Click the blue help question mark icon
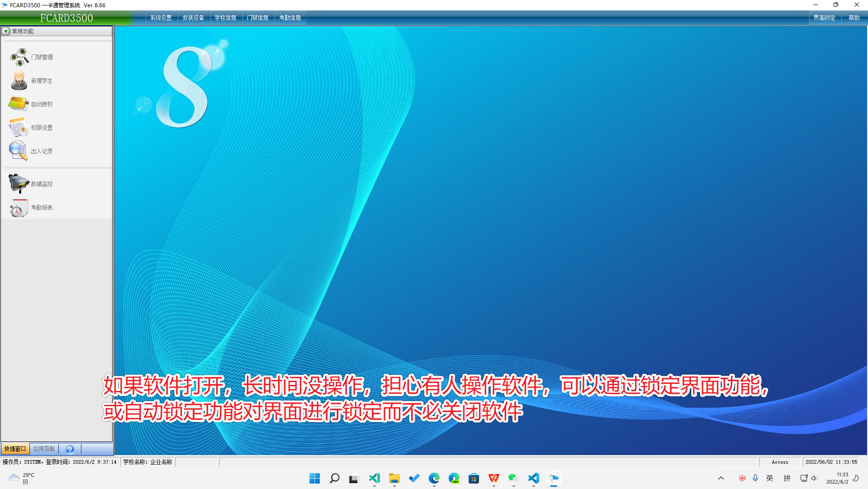 tap(70, 449)
